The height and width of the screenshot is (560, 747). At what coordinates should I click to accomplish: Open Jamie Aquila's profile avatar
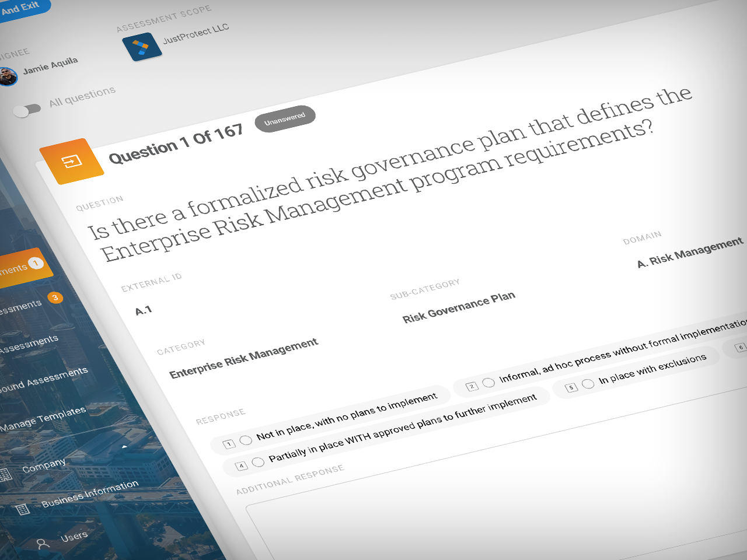pyautogui.click(x=8, y=77)
